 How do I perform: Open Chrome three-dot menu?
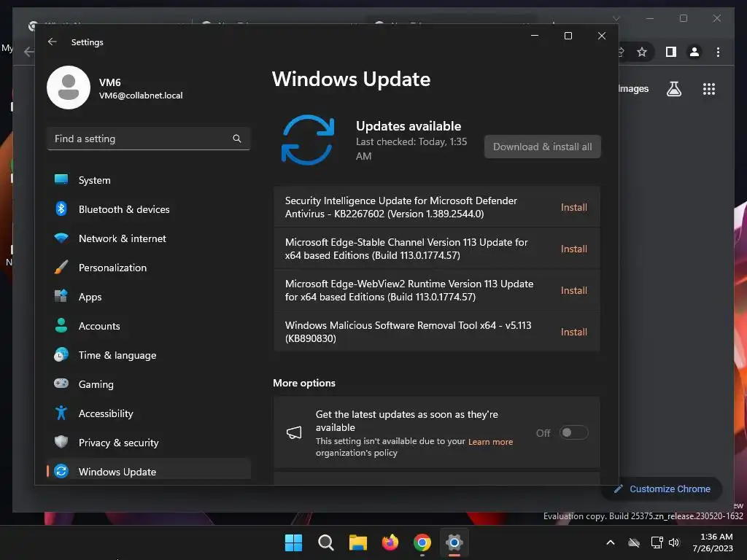click(718, 52)
